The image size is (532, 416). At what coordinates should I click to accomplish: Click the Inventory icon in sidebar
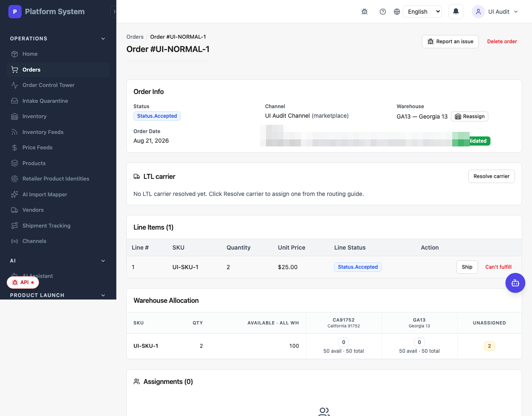[15, 116]
